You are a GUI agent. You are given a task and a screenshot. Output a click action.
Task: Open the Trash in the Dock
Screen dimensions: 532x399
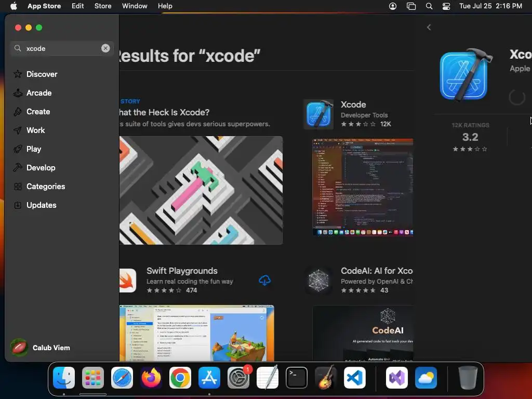point(468,378)
